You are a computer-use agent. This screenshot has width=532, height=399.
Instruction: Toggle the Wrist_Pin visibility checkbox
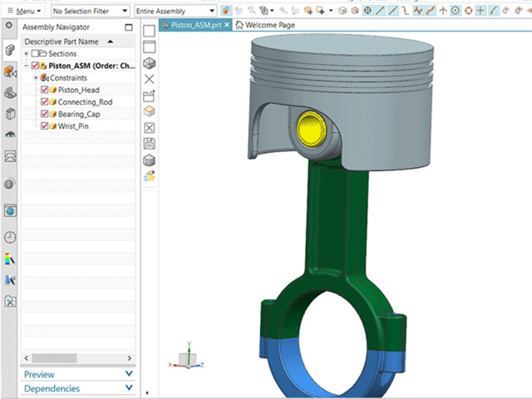click(x=45, y=126)
